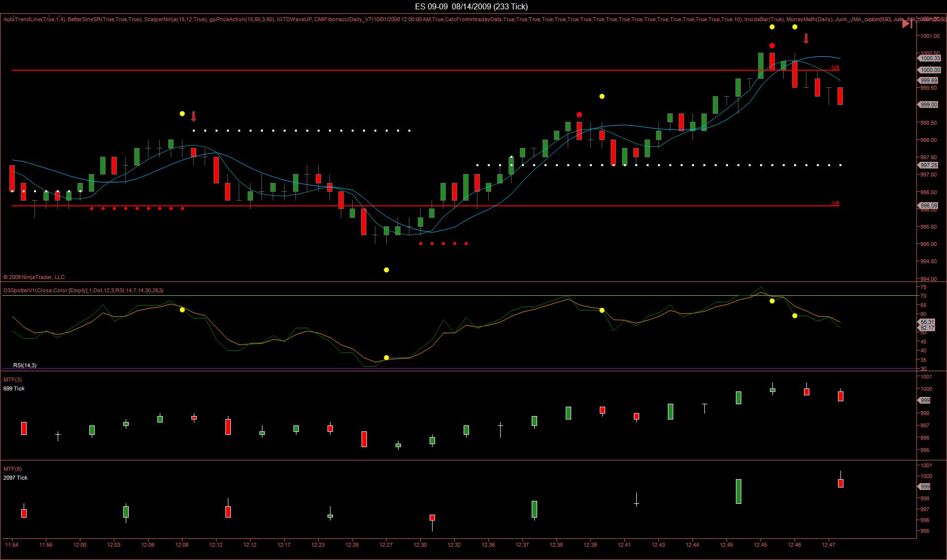Screen dimensions: 947x560
Task: Click the -1/8 Murrey Math line label
Action: point(834,203)
